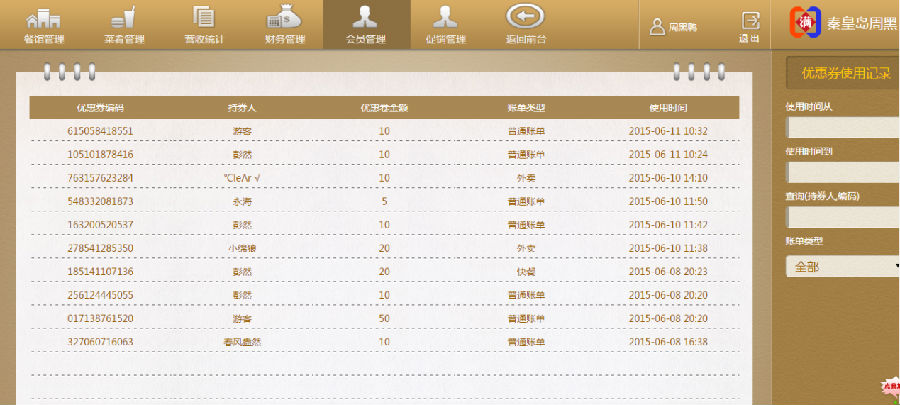Expand the 账单类型 dropdown showing 全部
This screenshot has width=900, height=405.
pos(843,268)
